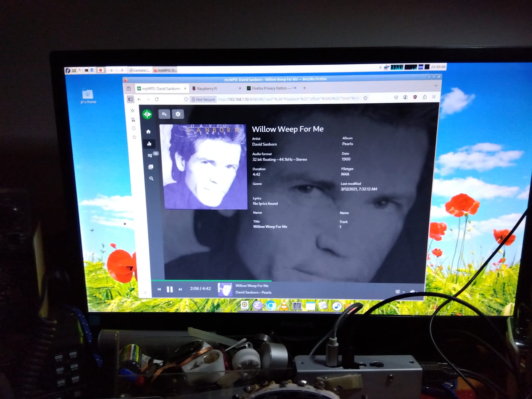532x399 pixels.
Task: Click the Pearls album link
Action: pos(347,144)
